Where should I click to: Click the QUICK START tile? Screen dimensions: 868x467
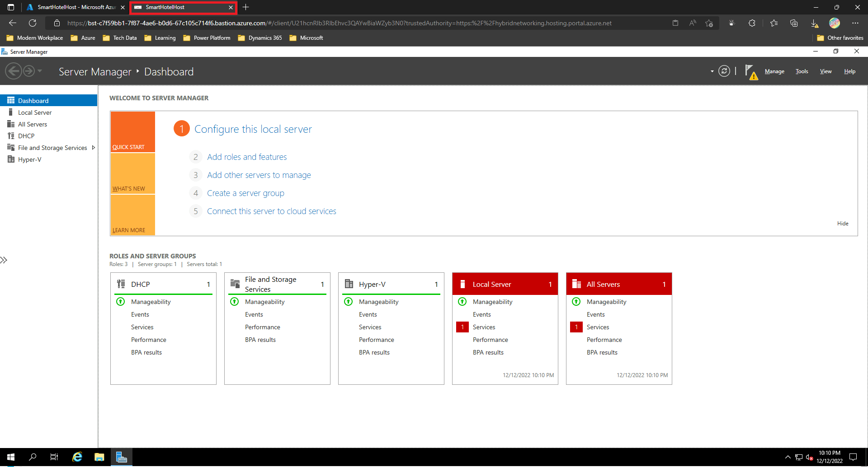133,132
